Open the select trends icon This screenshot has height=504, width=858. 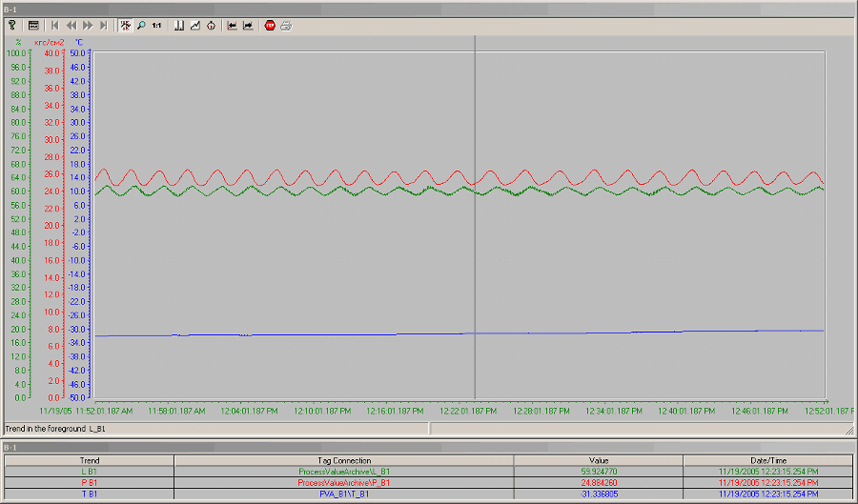pos(194,26)
